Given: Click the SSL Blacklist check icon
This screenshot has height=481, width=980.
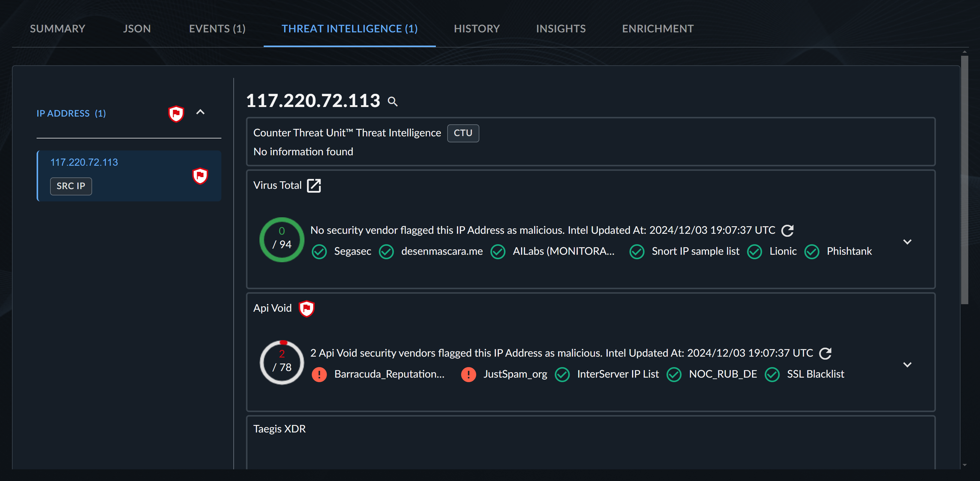Looking at the screenshot, I should (x=772, y=374).
